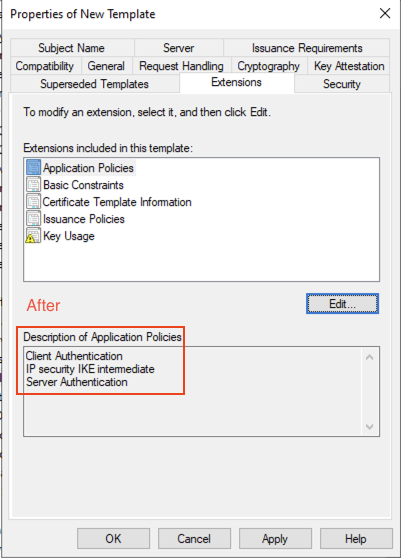
Task: Switch to the Compatibility tab
Action: coord(45,66)
